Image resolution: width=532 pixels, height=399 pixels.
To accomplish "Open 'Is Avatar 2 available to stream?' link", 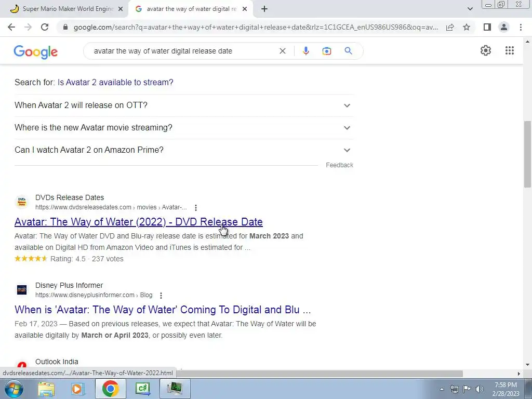I will 115,83.
